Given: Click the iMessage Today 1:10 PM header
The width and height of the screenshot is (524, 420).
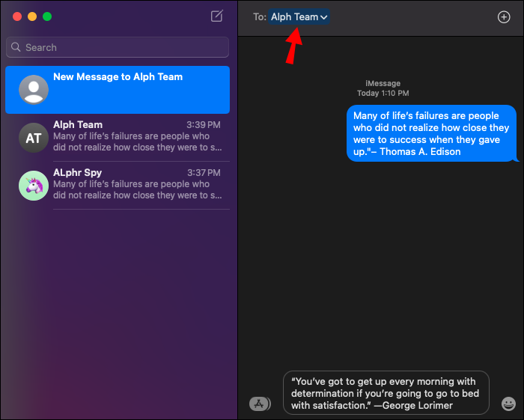Looking at the screenshot, I should pyautogui.click(x=383, y=88).
